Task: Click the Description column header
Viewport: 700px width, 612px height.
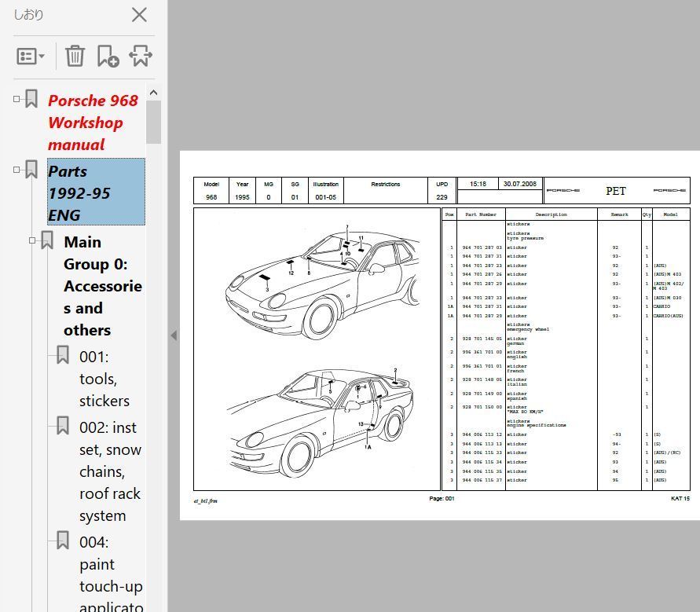Action: click(552, 214)
